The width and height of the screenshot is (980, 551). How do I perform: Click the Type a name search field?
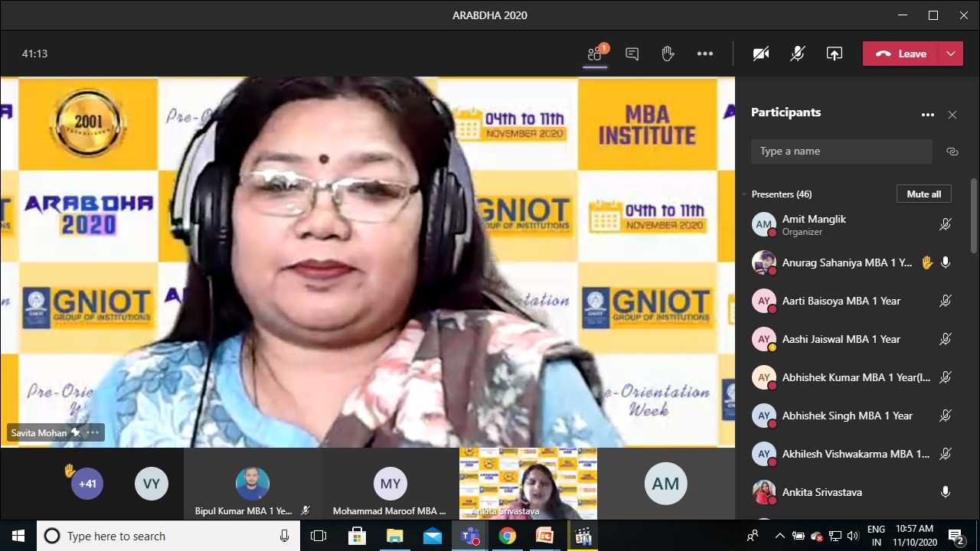click(x=841, y=152)
